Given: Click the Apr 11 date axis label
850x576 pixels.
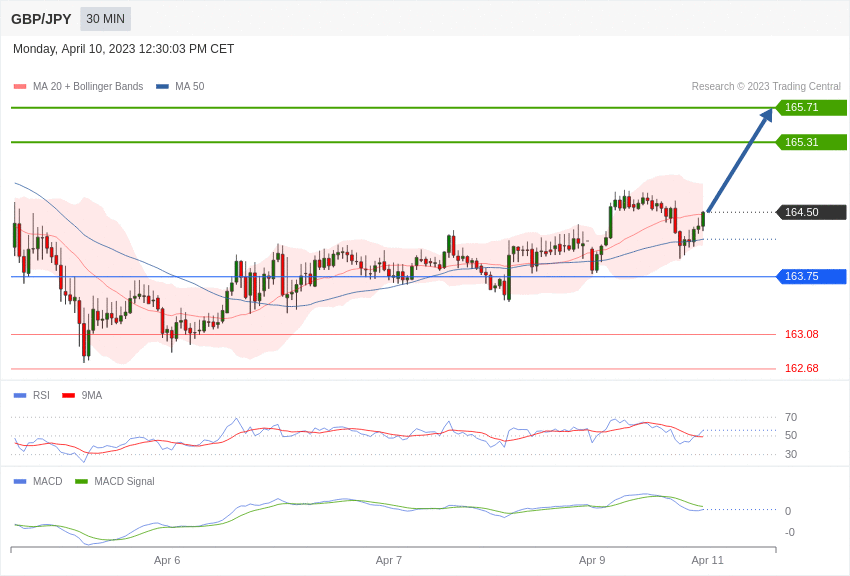Looking at the screenshot, I should click(x=707, y=560).
